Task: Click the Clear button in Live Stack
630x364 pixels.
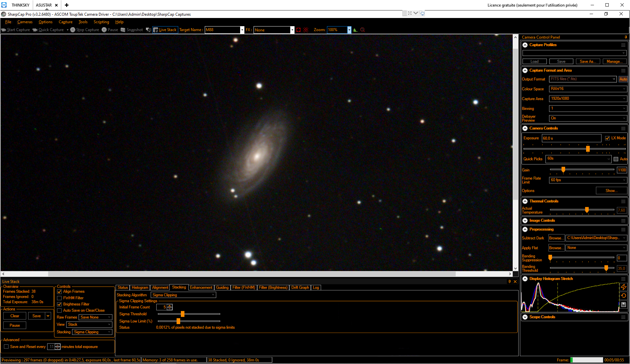Action: coord(15,316)
